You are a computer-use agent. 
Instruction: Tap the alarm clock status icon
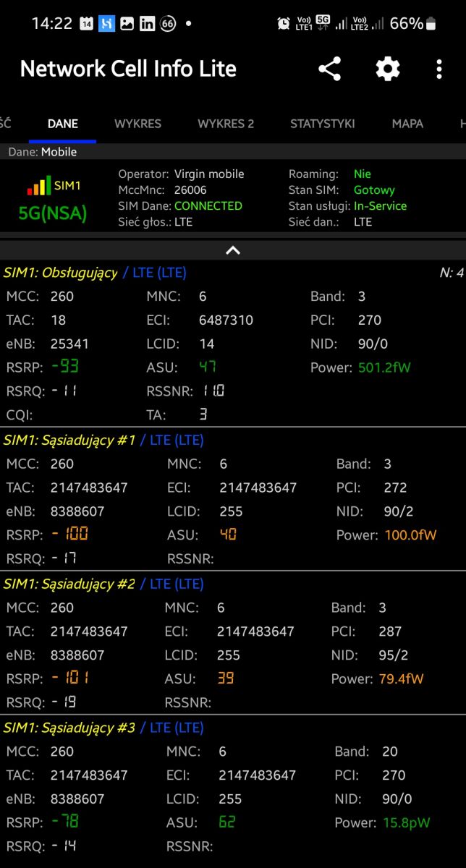coord(284,24)
